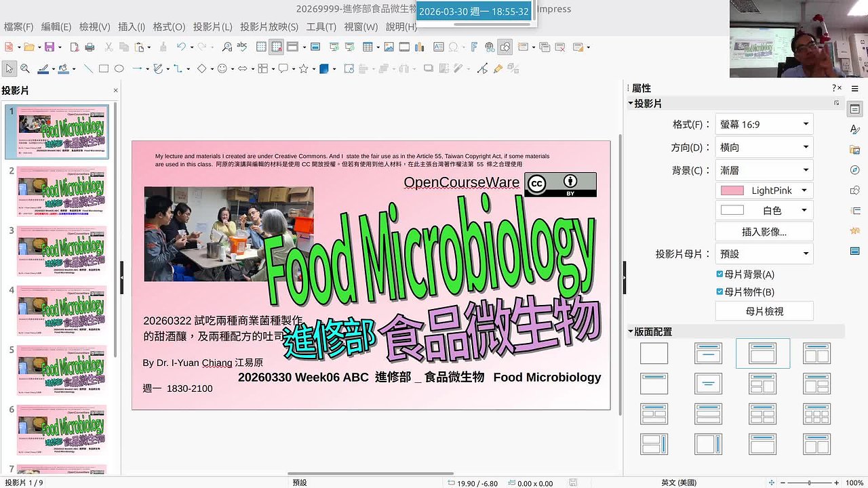This screenshot has height=488, width=868.
Task: Open the sidebar Navigator compass icon
Action: tap(855, 170)
